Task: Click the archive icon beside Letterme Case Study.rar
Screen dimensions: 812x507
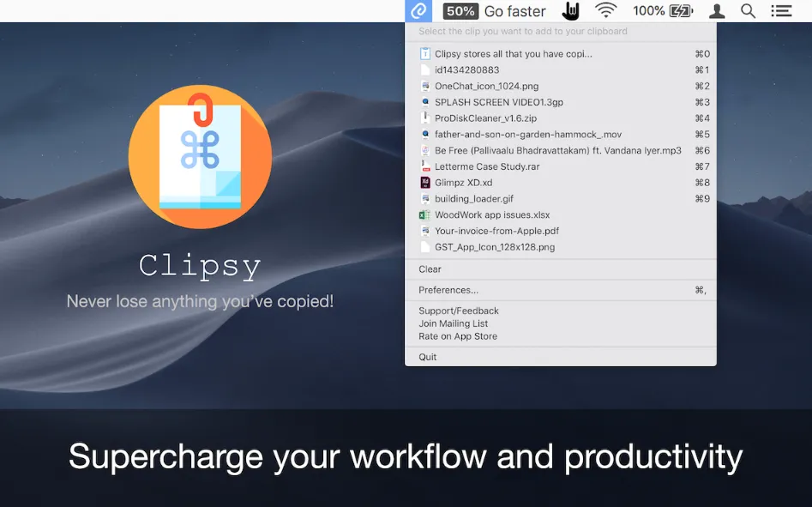Action: [x=425, y=166]
